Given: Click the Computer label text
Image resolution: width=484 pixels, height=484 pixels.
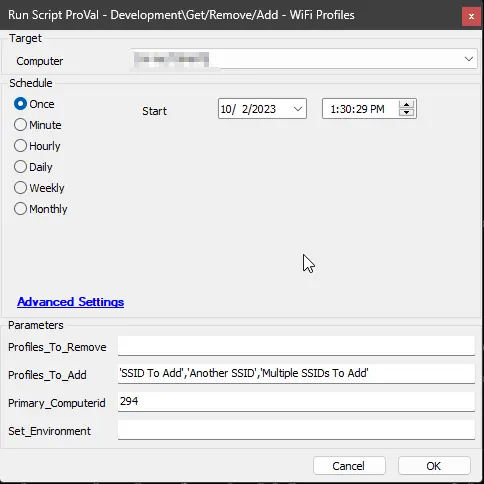Looking at the screenshot, I should click(40, 61).
